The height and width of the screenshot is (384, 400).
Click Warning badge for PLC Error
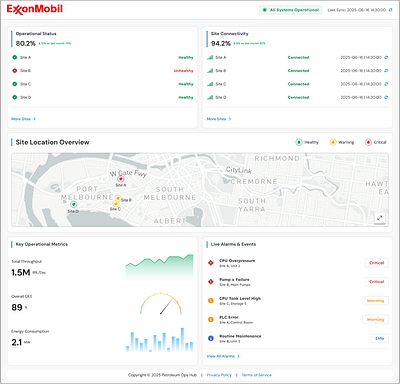[x=375, y=319]
